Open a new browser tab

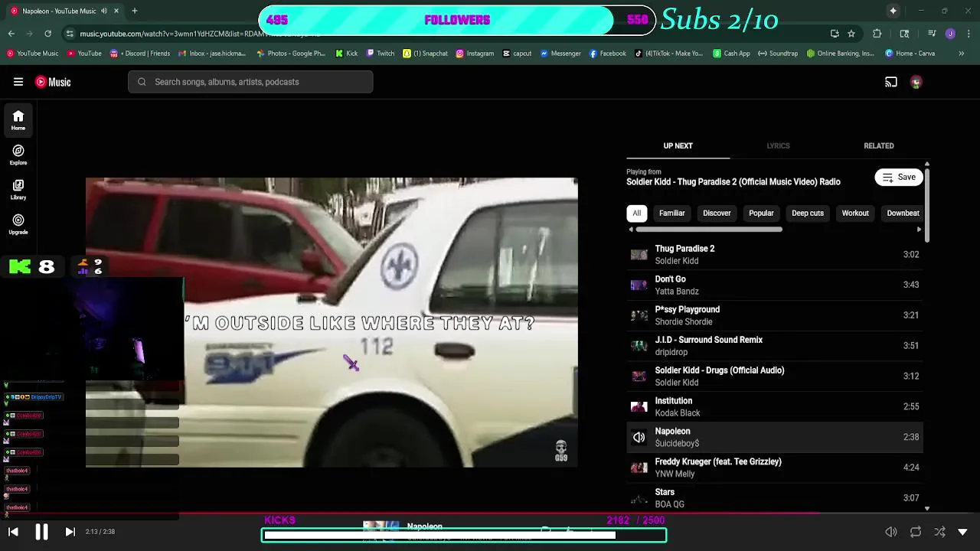pos(134,11)
